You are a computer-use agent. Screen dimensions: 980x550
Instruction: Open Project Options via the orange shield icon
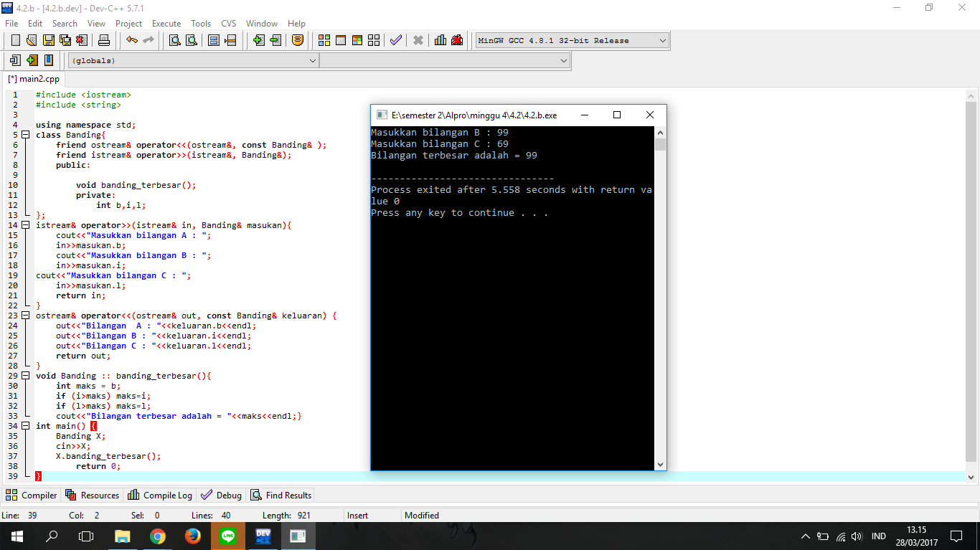(x=298, y=40)
